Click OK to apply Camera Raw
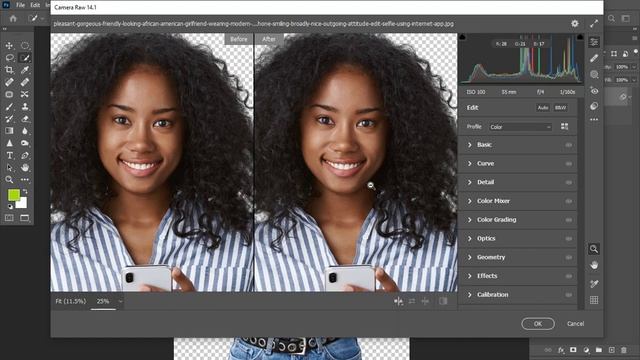Viewport: 640px width, 360px height. coord(538,324)
